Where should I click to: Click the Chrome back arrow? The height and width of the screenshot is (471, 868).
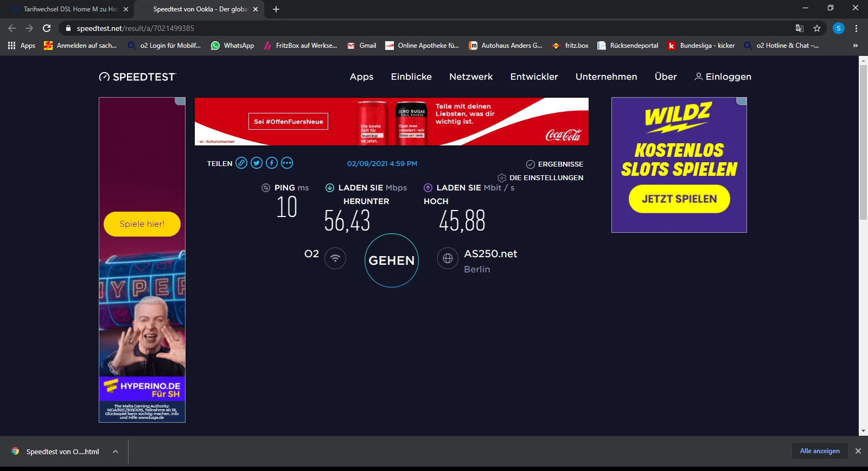[12, 28]
